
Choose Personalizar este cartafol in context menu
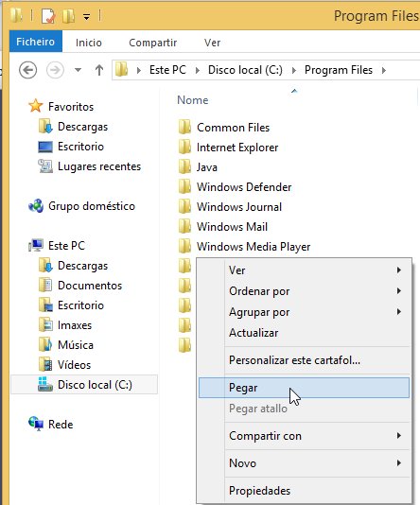pos(304,360)
